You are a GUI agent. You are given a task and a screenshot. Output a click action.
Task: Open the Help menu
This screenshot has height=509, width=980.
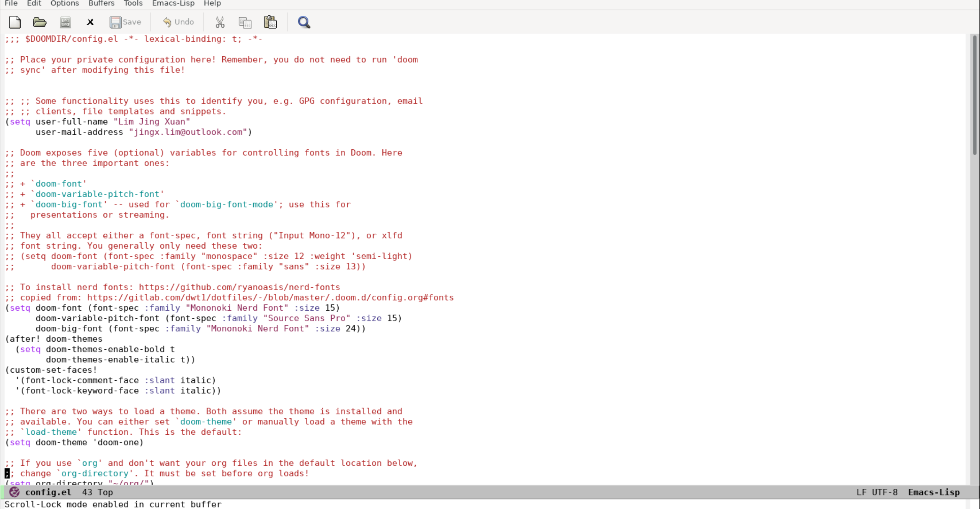pyautogui.click(x=212, y=3)
